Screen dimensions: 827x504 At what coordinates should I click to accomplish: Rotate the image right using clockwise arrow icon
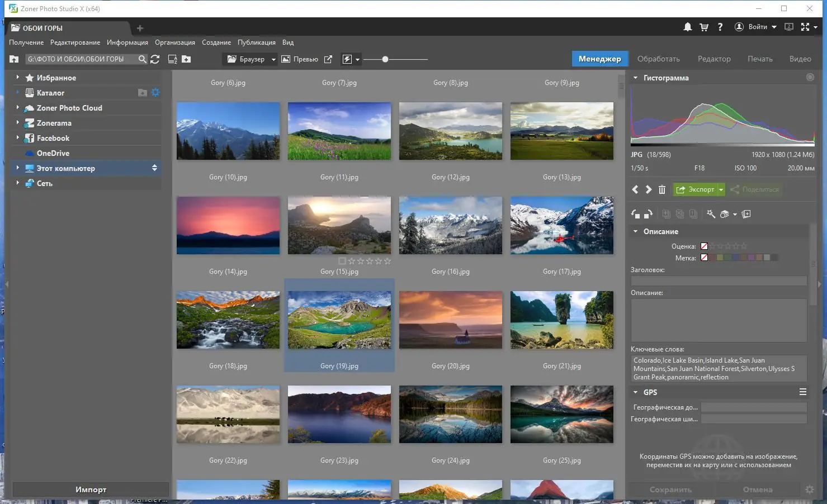[649, 214]
